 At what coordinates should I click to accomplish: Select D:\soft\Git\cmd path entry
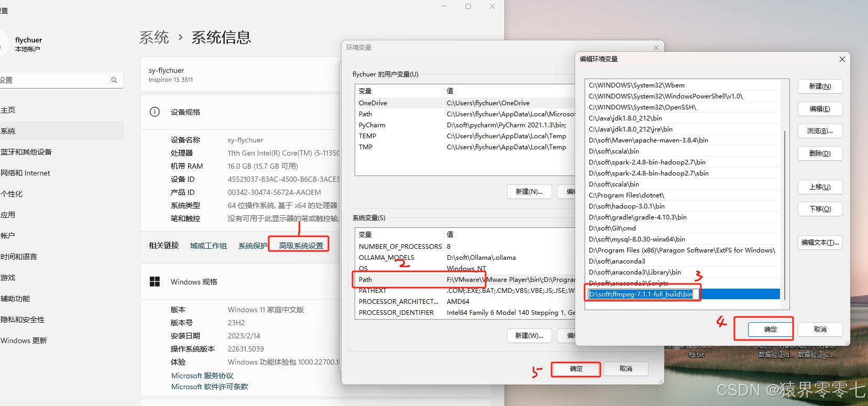click(684, 228)
